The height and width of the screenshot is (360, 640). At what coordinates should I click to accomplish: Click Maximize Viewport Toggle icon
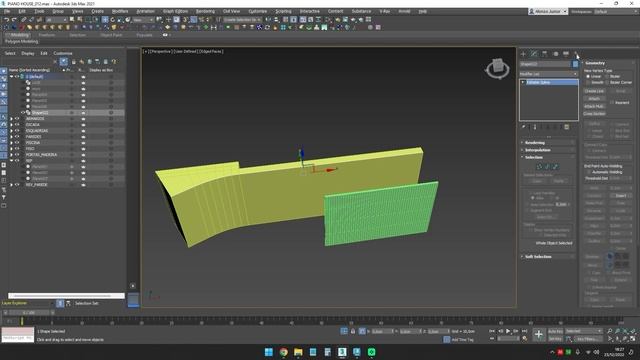pos(633,339)
